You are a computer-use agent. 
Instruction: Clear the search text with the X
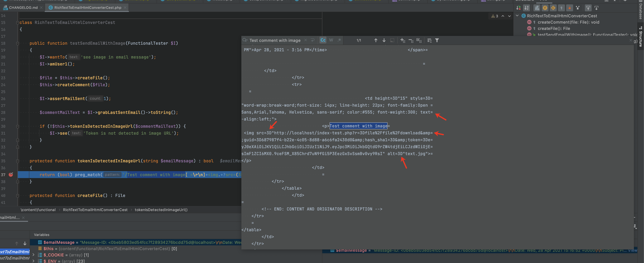click(305, 40)
